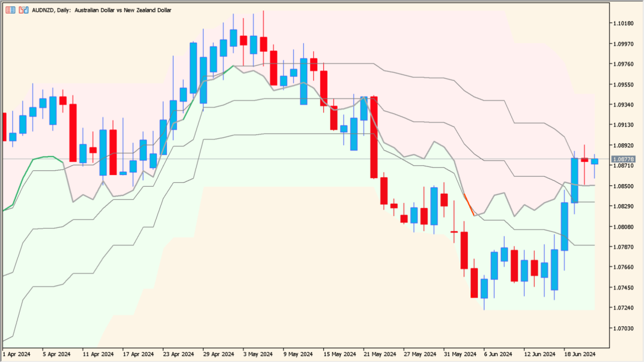This screenshot has height=362, width=644.
Task: Click the current price label 1.08778
Action: point(623,159)
